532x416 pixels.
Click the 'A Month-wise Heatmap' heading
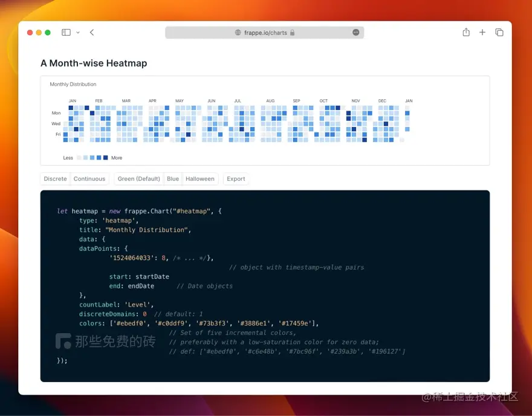tap(94, 63)
